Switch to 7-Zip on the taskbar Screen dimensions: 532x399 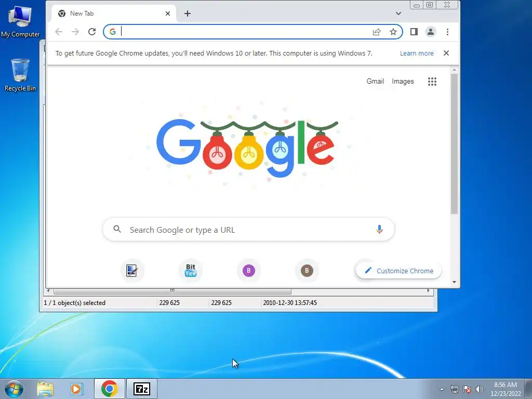[142, 389]
